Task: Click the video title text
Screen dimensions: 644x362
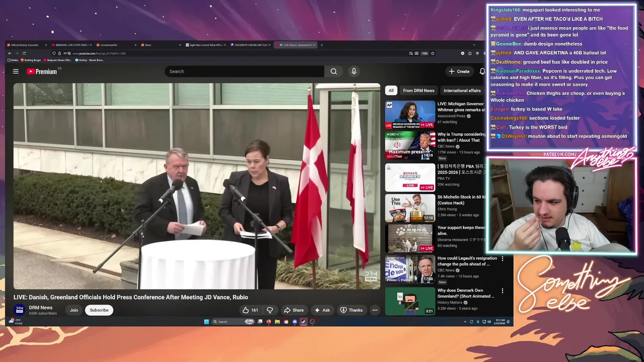Action: point(131,297)
